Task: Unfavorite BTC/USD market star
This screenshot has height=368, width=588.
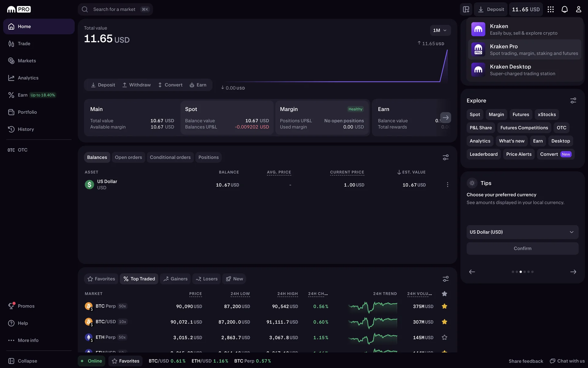Action: [x=444, y=322]
